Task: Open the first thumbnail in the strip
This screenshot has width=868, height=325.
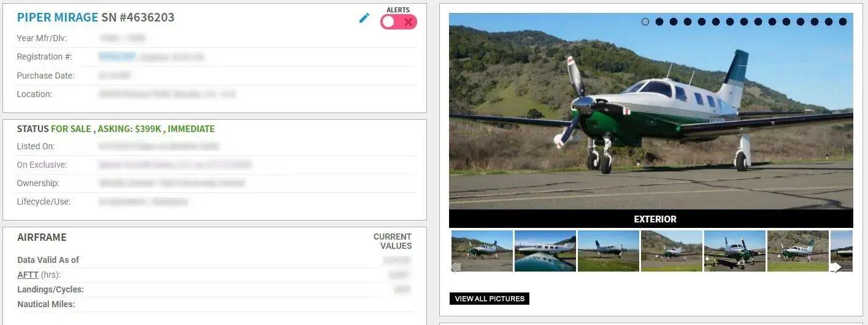Action: [x=482, y=251]
